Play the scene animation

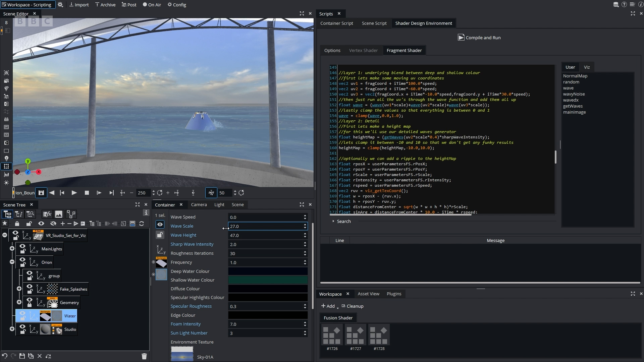tap(74, 193)
